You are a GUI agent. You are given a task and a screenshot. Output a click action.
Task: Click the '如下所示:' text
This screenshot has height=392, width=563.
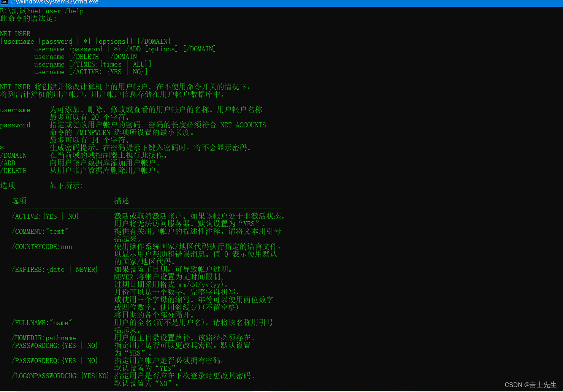(66, 186)
